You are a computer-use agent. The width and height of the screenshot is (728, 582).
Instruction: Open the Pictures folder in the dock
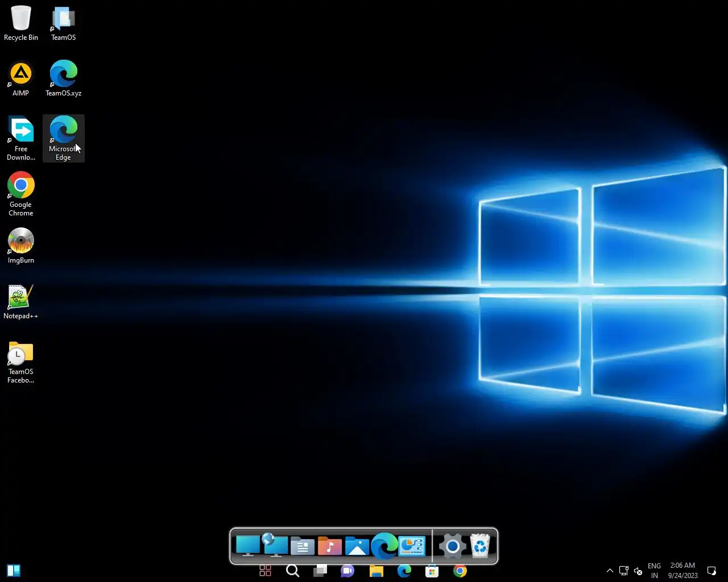(357, 546)
